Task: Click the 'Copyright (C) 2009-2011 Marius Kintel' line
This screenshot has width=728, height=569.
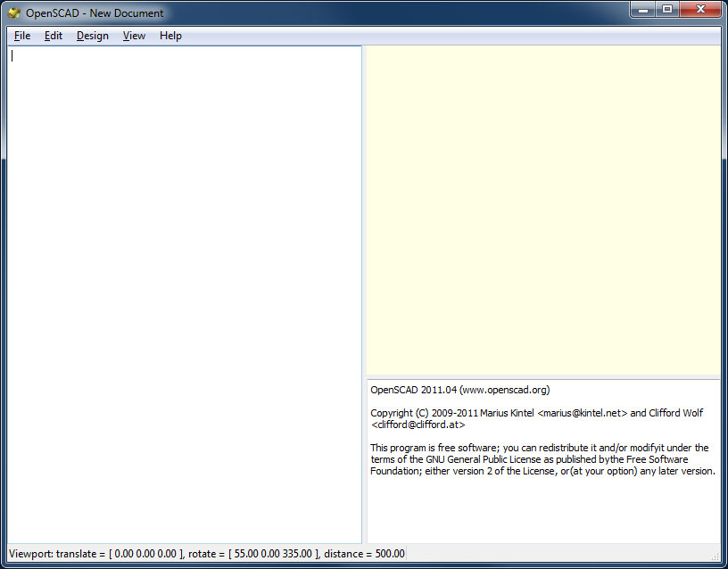Action: pos(537,413)
